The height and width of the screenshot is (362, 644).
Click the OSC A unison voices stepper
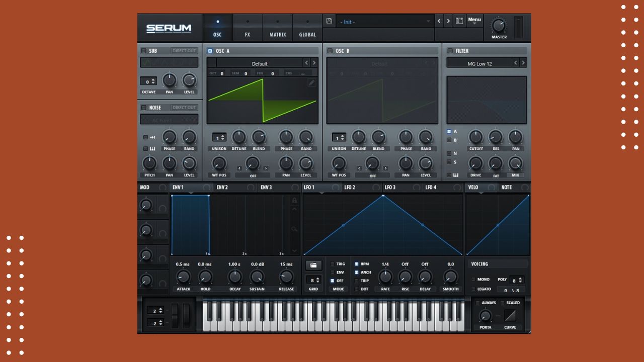(219, 137)
